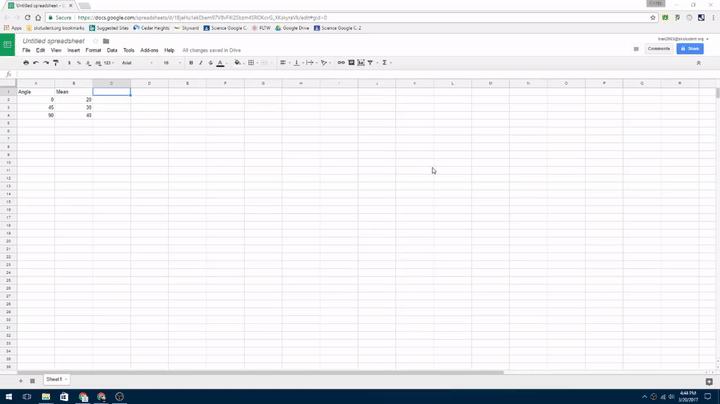
Task: Open the Fill color picker
Action: point(238,63)
